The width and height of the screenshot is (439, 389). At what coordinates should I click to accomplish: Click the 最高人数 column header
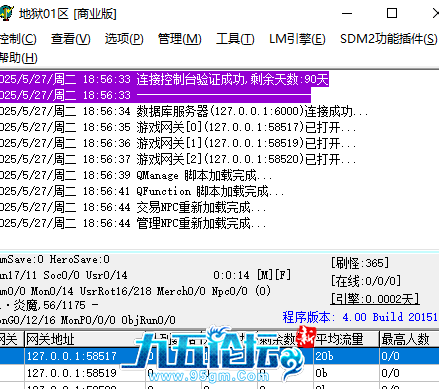pos(409,339)
